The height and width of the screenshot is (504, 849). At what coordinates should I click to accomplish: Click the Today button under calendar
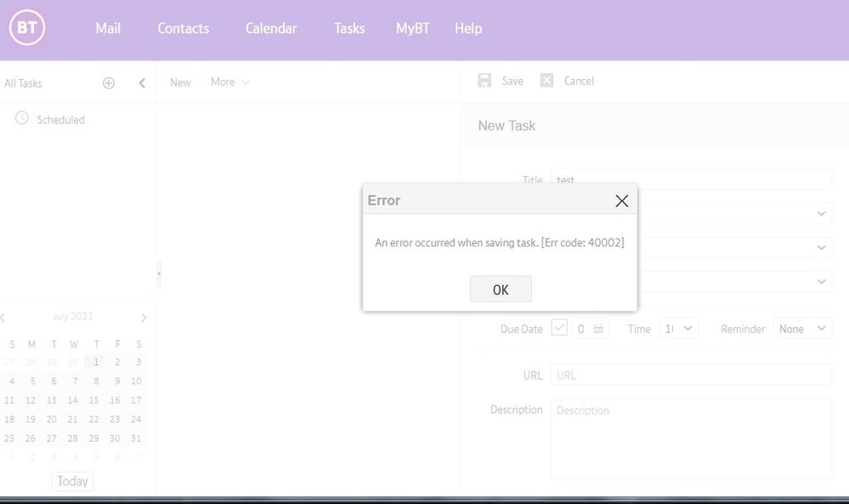72,481
